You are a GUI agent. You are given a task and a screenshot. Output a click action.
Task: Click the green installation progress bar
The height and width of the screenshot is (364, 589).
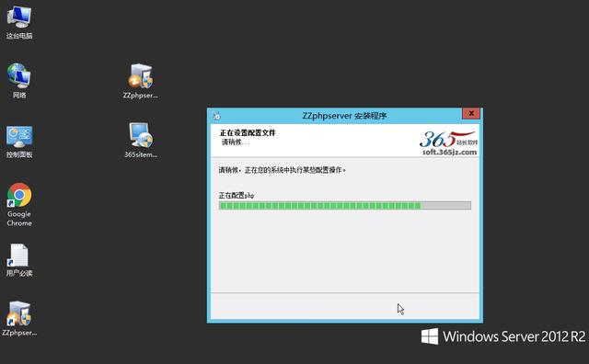click(x=344, y=205)
